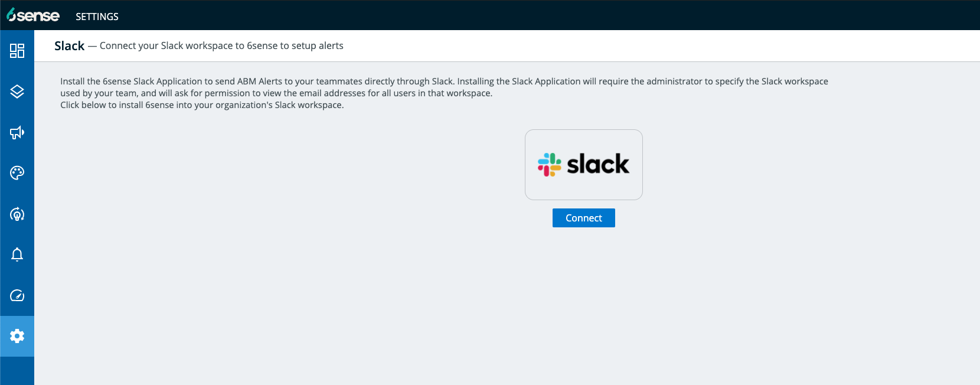980x385 pixels.
Task: Click the 6sense logo
Action: [x=32, y=15]
